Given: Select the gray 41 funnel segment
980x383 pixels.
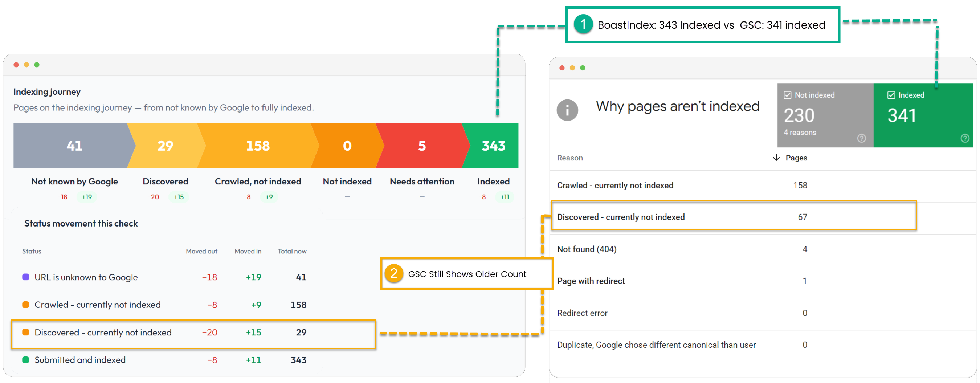Looking at the screenshot, I should 74,146.
